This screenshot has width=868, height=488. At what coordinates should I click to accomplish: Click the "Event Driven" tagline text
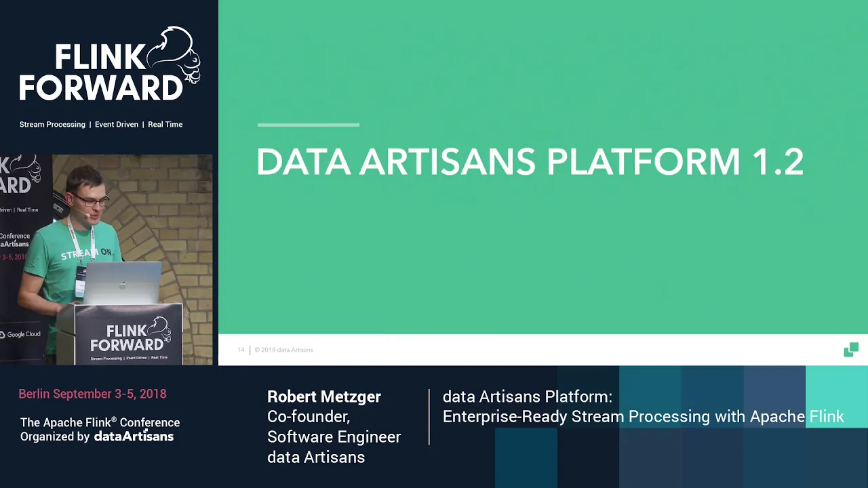point(117,125)
